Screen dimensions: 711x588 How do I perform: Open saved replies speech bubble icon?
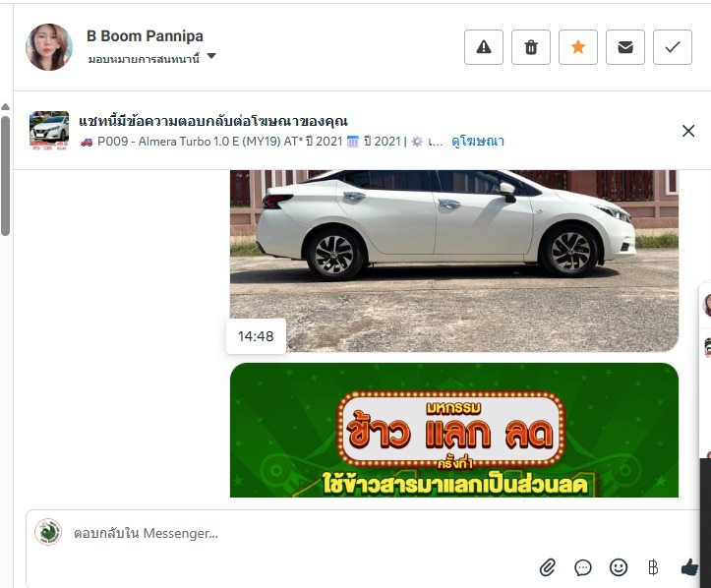(583, 567)
